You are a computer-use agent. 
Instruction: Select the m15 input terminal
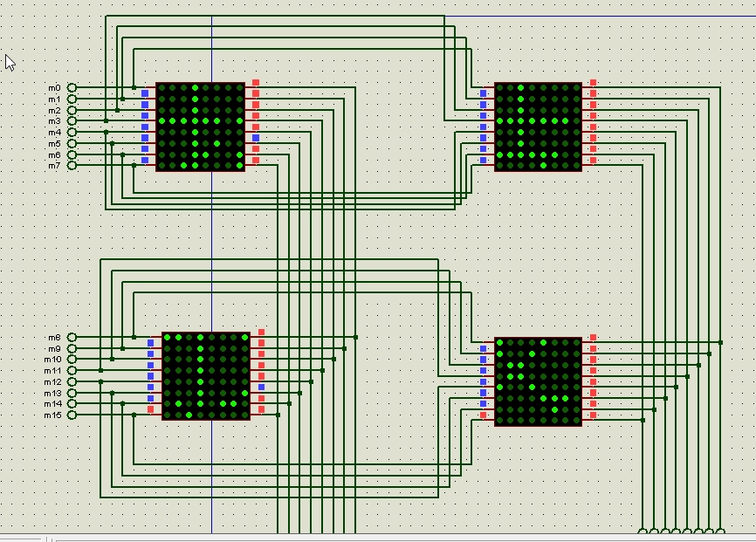click(x=72, y=415)
